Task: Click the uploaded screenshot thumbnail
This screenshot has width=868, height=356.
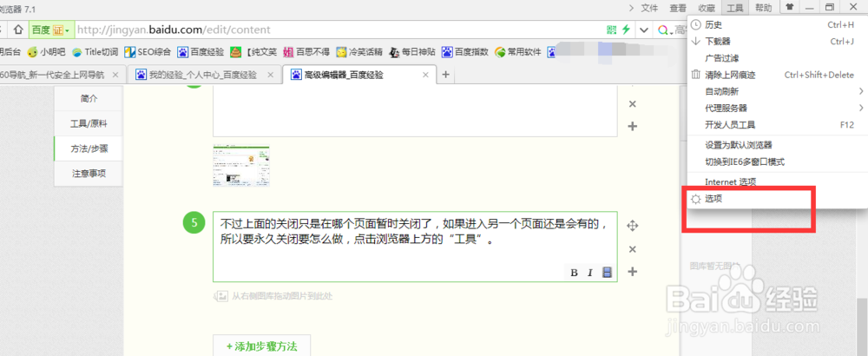Action: pyautogui.click(x=242, y=166)
